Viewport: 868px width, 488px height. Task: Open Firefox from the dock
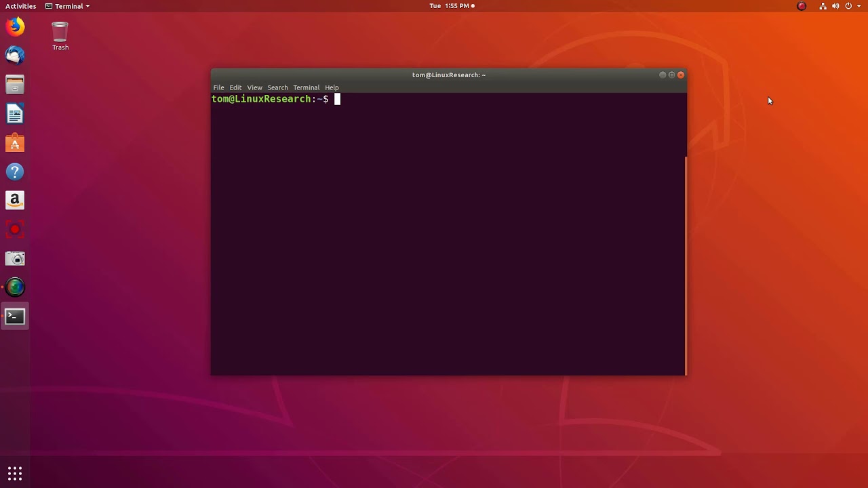point(15,26)
